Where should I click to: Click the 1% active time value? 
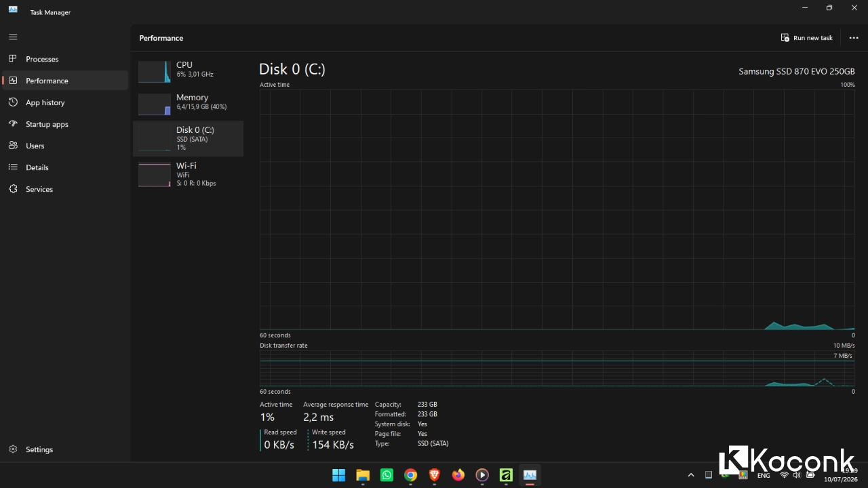267,418
